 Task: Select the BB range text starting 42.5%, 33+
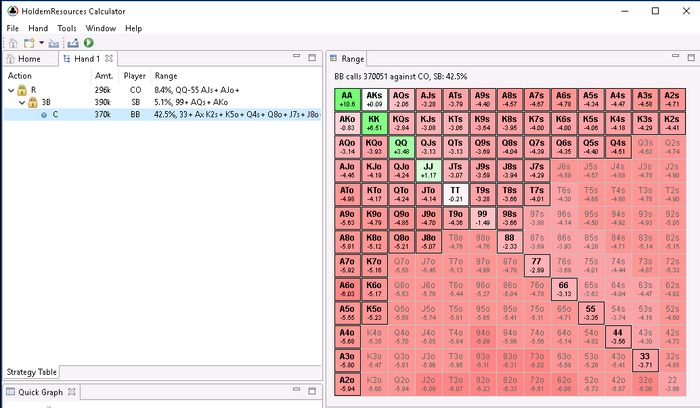[x=237, y=115]
